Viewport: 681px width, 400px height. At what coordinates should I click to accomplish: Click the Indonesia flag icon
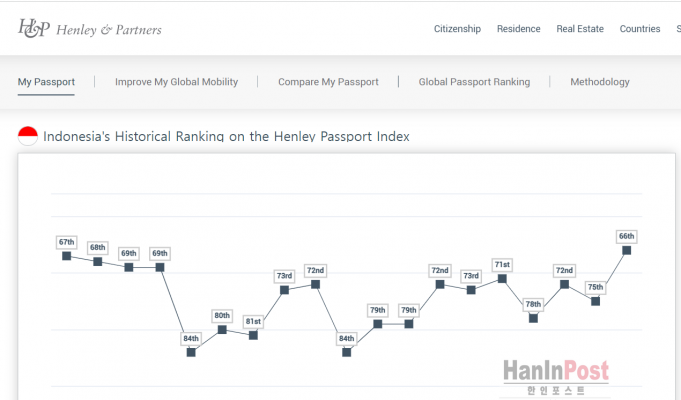tap(28, 136)
